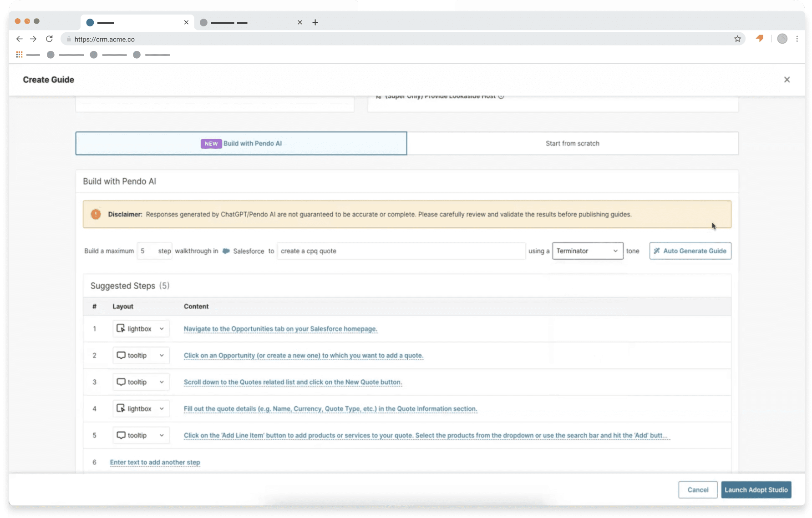Expand the layout dropdown arrow for step 2
The image size is (812, 518).
click(x=162, y=356)
